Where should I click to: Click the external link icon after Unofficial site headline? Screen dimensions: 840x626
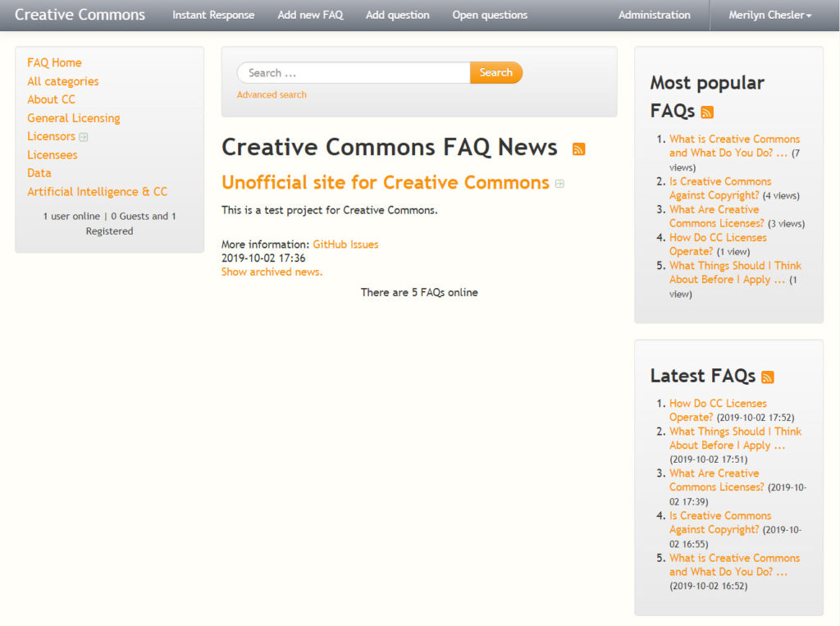559,184
